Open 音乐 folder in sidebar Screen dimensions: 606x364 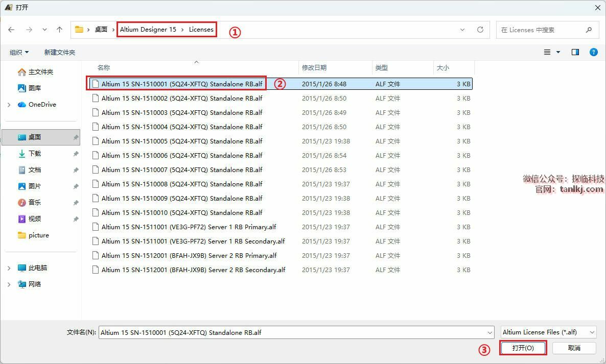35,202
